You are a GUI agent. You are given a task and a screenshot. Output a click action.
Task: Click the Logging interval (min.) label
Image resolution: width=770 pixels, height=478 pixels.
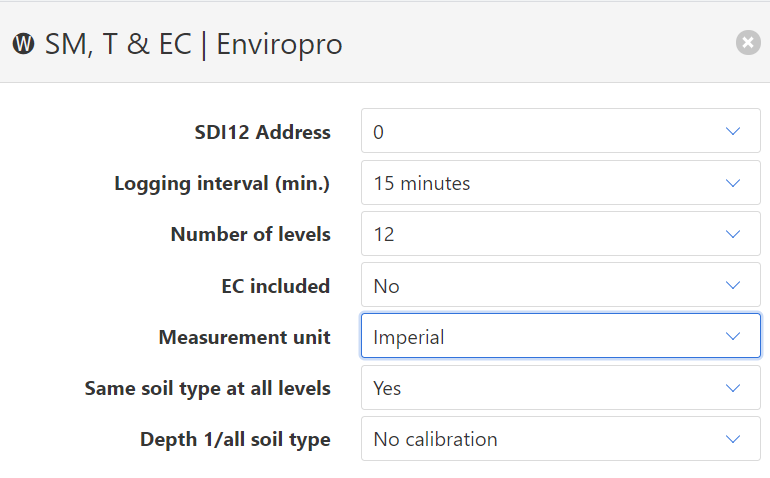222,183
